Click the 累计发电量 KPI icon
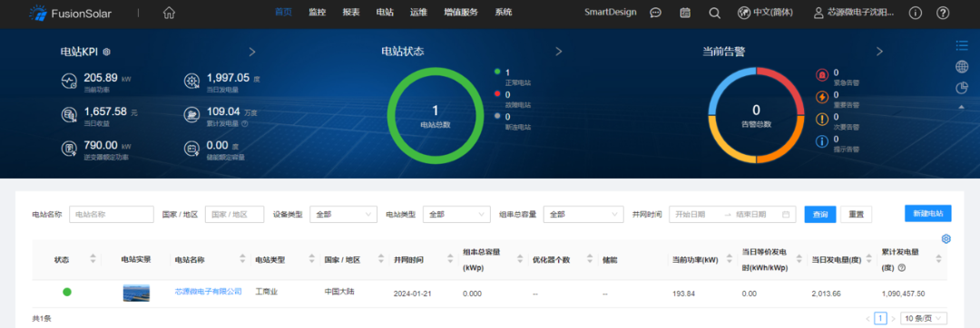Image resolution: width=980 pixels, height=328 pixels. point(191,115)
